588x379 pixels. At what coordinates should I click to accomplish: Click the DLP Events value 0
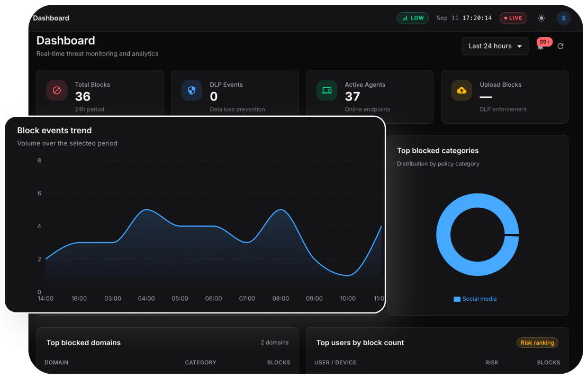tap(214, 97)
